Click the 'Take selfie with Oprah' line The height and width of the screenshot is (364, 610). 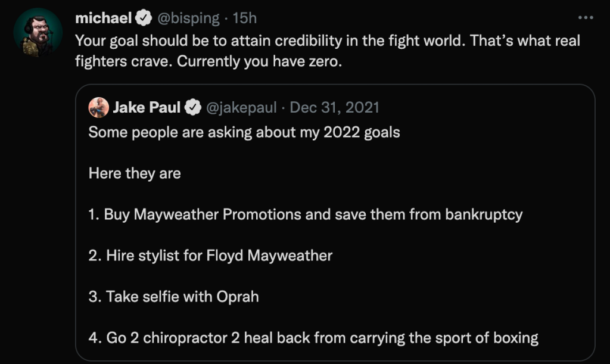coord(173,297)
